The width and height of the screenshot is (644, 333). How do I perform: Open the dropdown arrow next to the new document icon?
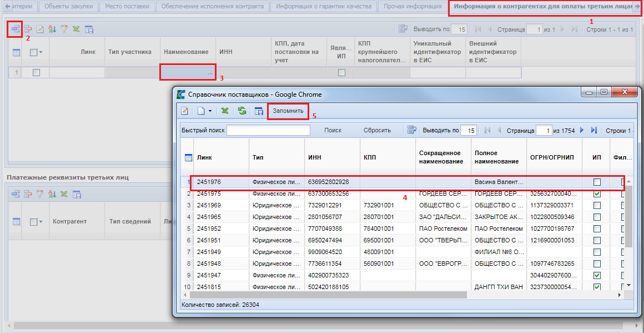click(210, 111)
